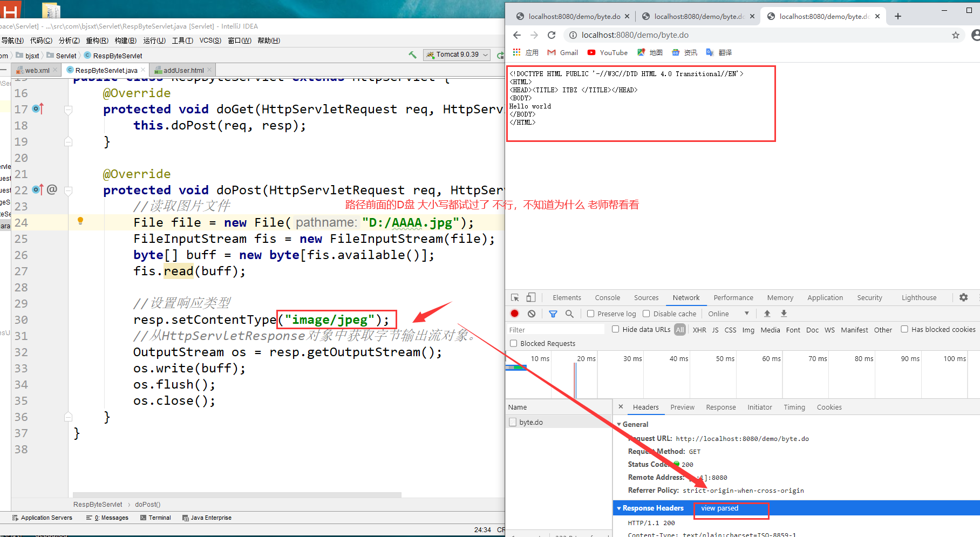Open the YouTube bookmark
This screenshot has height=537, width=980.
tap(608, 52)
